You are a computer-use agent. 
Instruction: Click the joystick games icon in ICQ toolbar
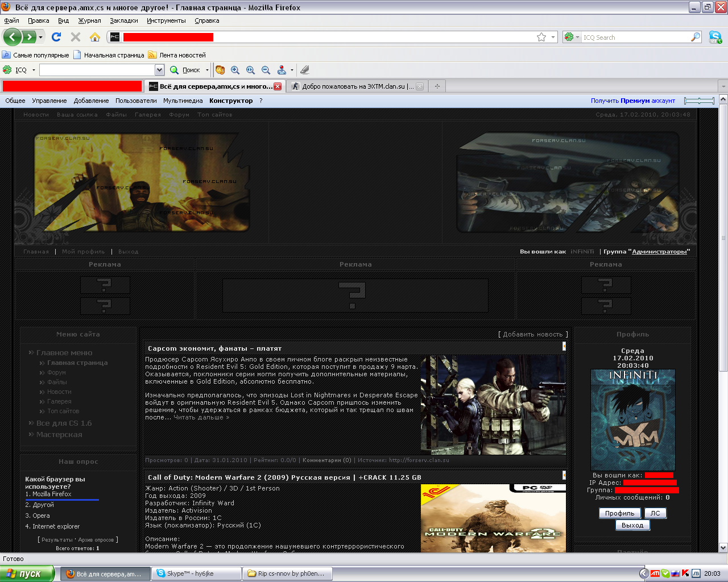click(x=282, y=70)
